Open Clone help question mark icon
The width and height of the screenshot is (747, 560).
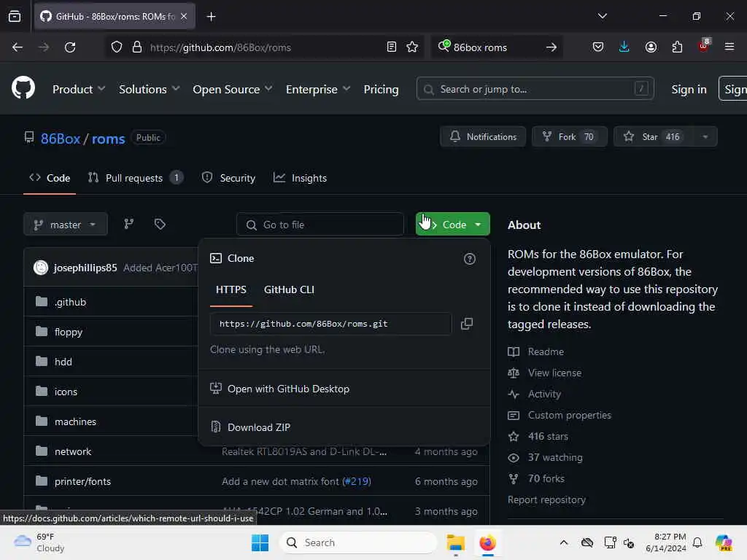(x=469, y=259)
